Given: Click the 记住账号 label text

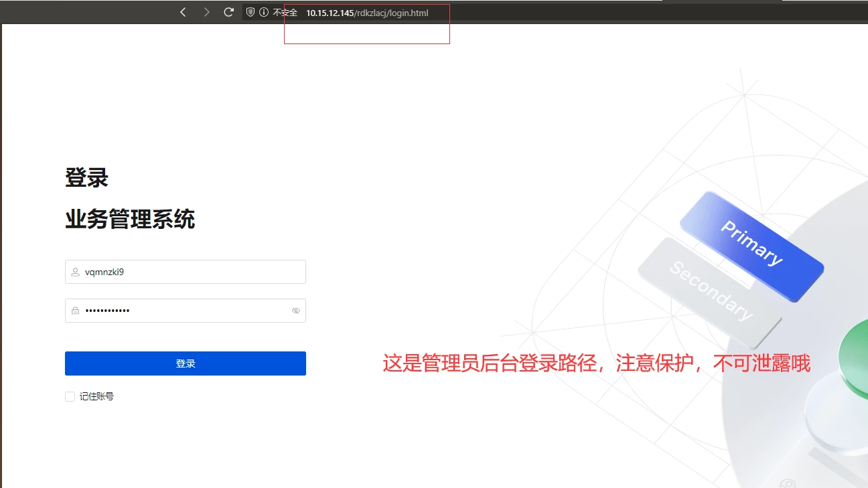Looking at the screenshot, I should pos(96,397).
